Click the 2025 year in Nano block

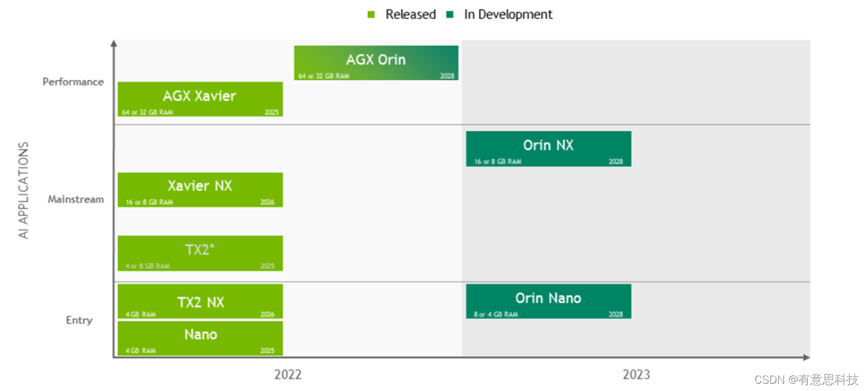point(267,351)
